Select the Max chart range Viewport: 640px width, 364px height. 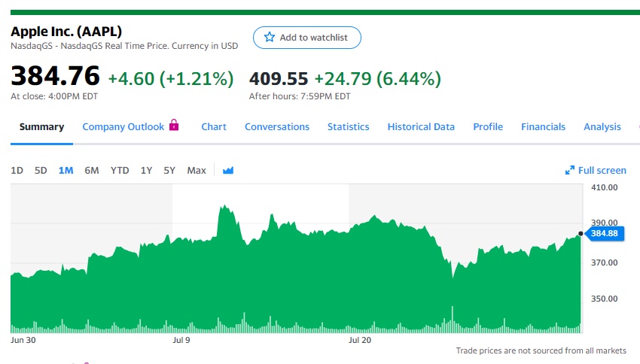pyautogui.click(x=197, y=171)
